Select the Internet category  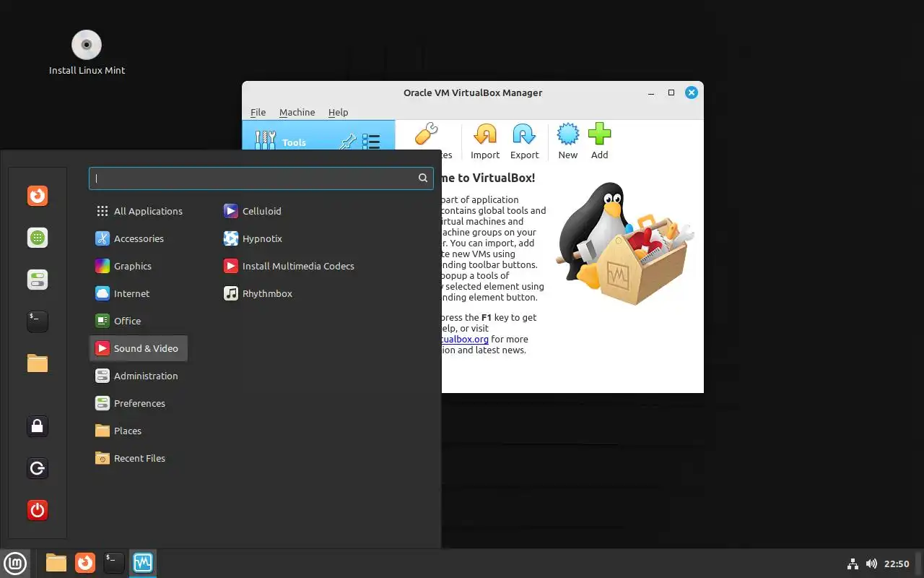pyautogui.click(x=139, y=293)
